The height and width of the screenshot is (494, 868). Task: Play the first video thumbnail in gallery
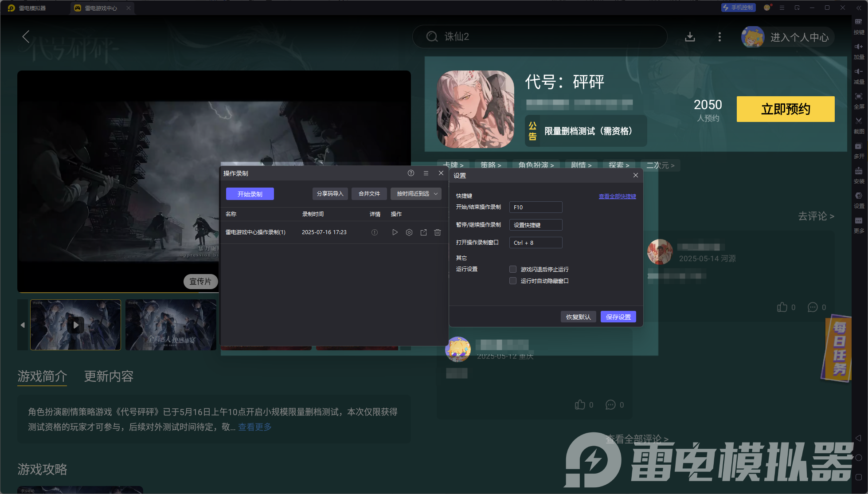click(x=76, y=325)
